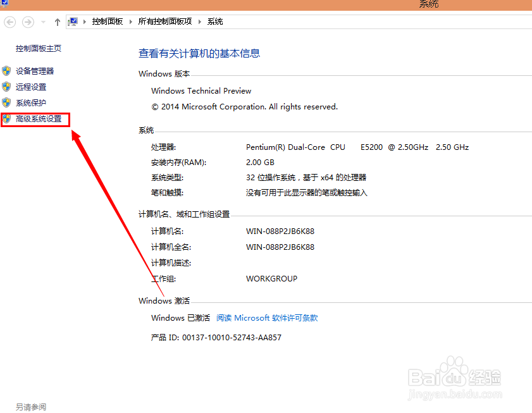Click the Forward navigation arrow

[28, 22]
